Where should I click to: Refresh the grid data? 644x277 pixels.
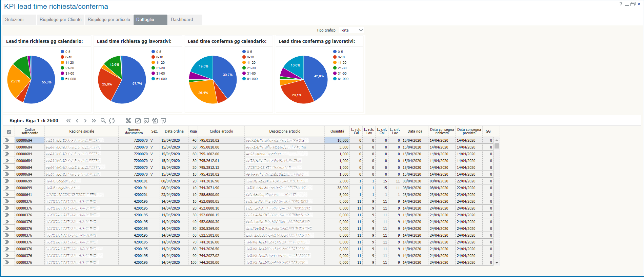112,121
